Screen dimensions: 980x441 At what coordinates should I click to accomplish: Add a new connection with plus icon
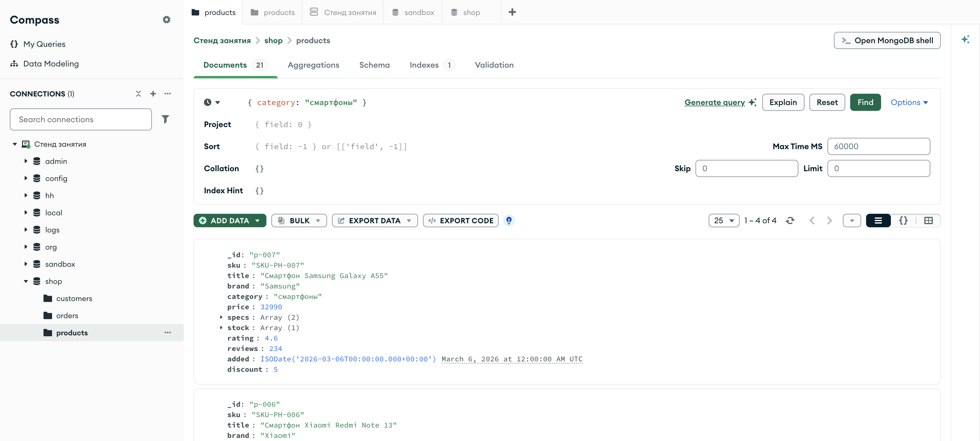point(153,94)
